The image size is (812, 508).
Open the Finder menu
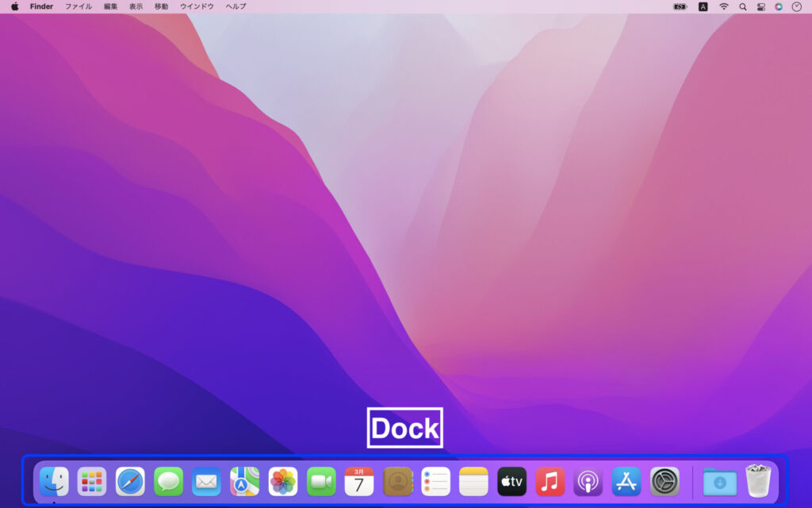pyautogui.click(x=41, y=6)
